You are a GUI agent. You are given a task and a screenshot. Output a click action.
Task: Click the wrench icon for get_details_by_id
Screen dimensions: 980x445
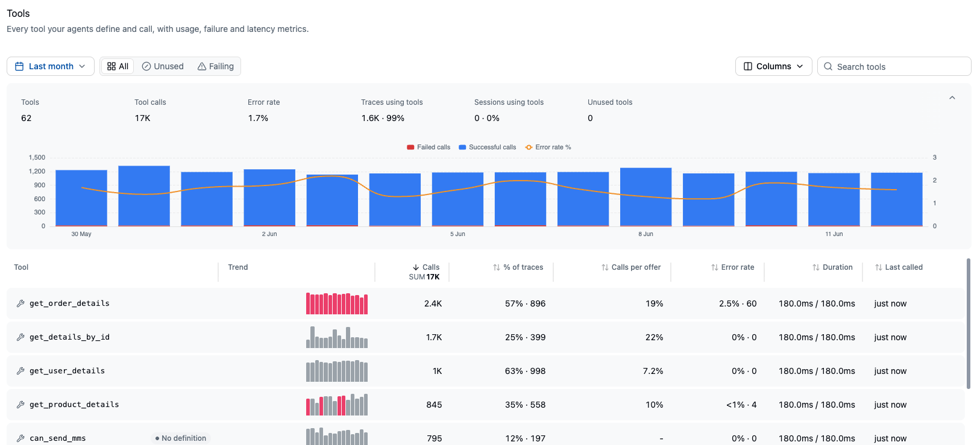20,337
